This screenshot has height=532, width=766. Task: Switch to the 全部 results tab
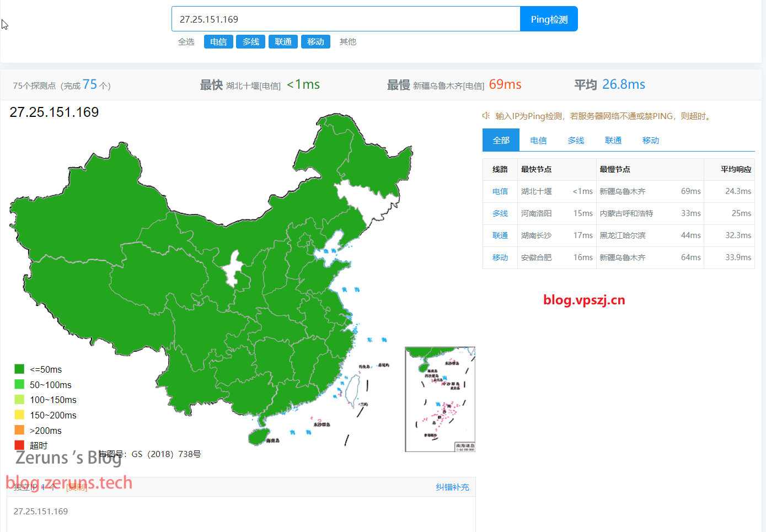[x=501, y=141]
